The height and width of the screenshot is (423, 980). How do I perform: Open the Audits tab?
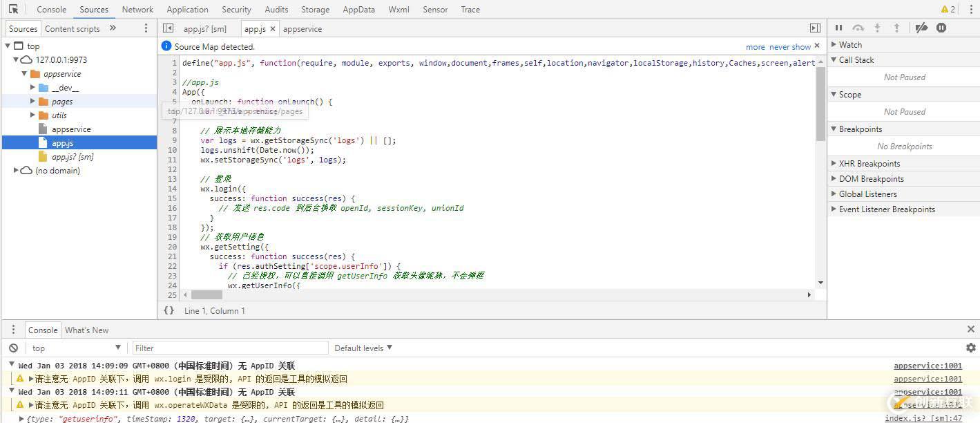click(276, 10)
